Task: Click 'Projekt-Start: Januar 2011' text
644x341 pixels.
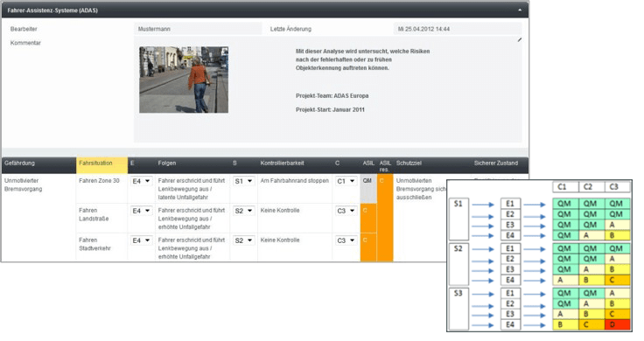Action: pos(330,109)
